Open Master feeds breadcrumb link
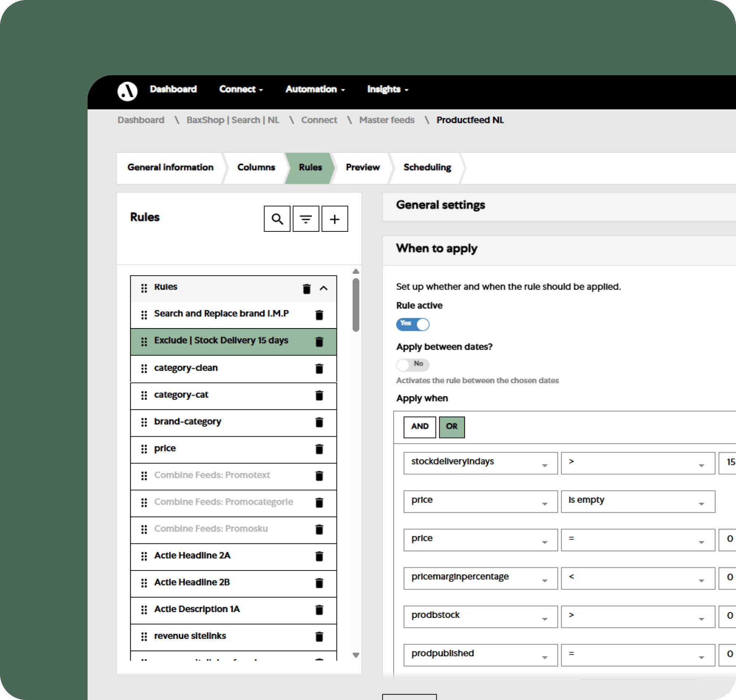 pos(387,120)
